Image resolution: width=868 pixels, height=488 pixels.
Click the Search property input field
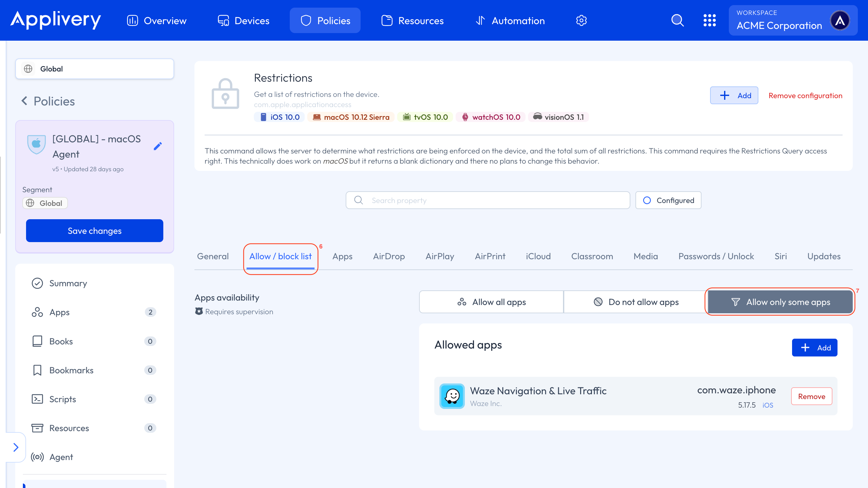pyautogui.click(x=488, y=200)
